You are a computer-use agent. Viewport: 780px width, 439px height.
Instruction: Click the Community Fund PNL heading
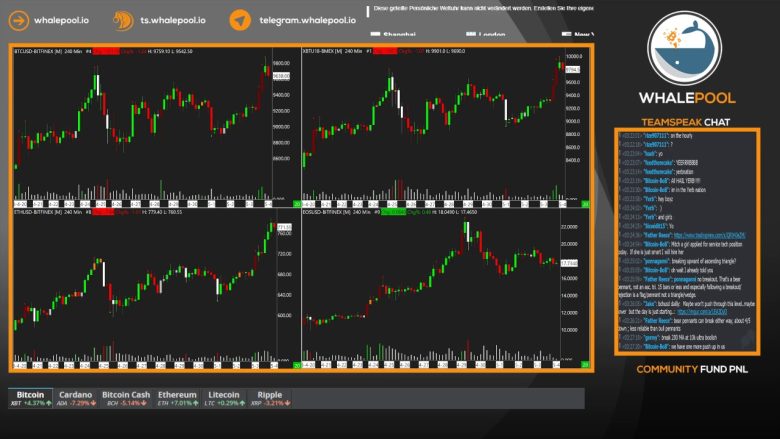coord(692,369)
